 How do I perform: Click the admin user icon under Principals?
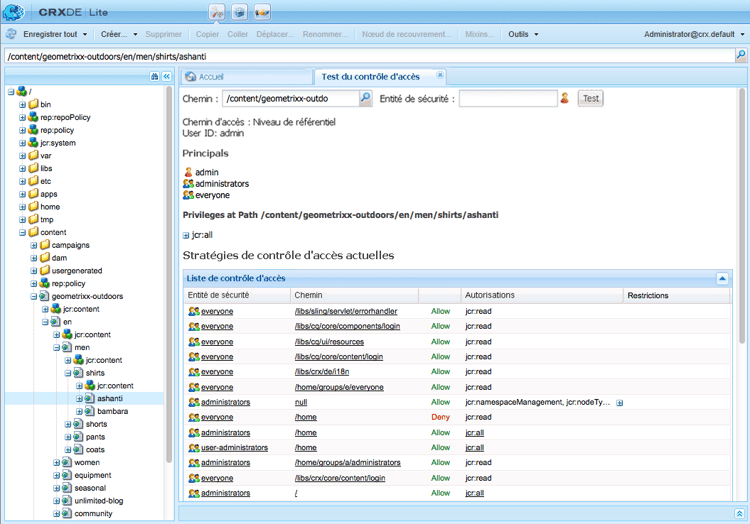(188, 172)
